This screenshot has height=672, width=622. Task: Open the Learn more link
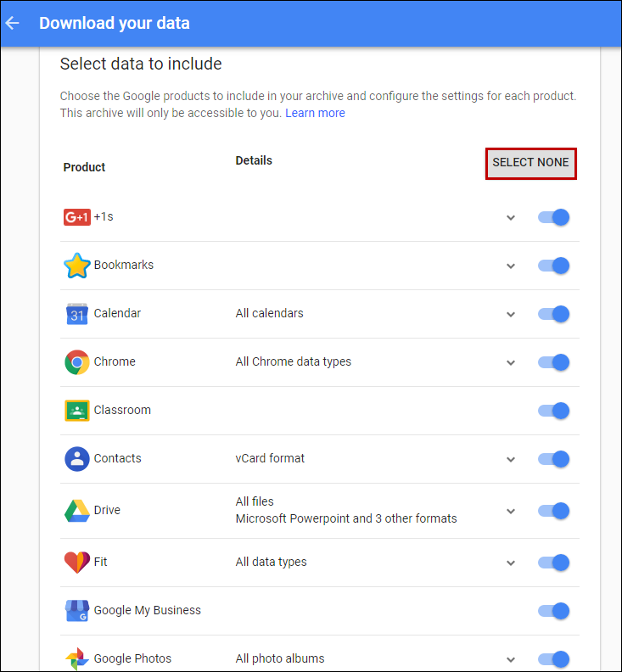coord(315,113)
